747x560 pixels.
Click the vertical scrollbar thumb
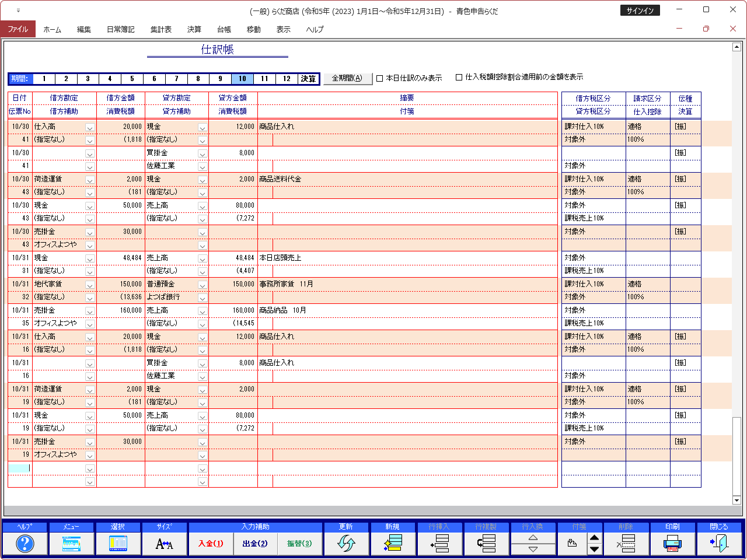pyautogui.click(x=736, y=455)
